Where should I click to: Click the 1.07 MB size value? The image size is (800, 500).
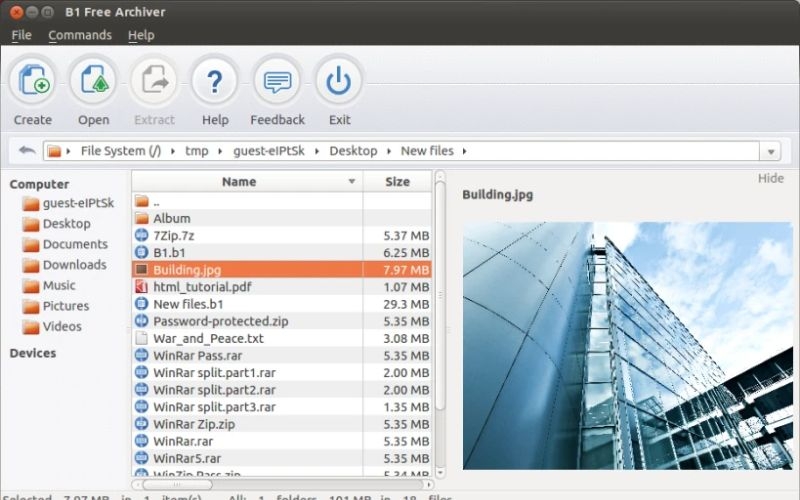406,287
